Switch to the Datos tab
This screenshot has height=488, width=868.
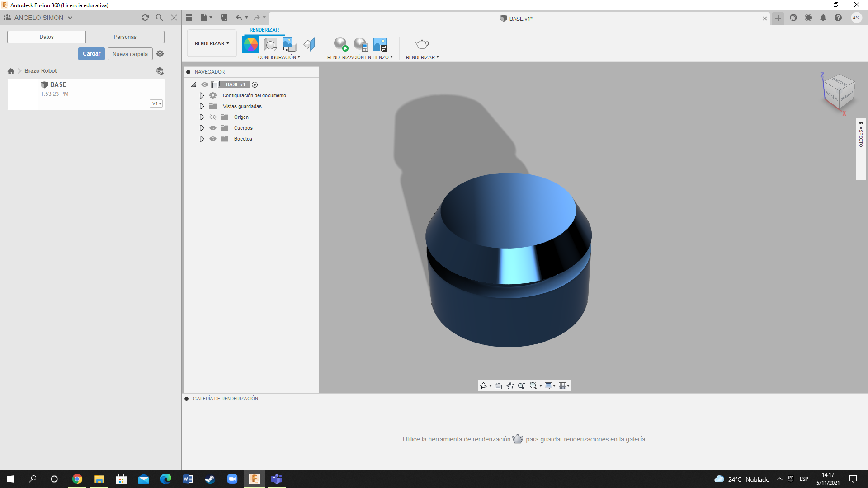tap(47, 37)
